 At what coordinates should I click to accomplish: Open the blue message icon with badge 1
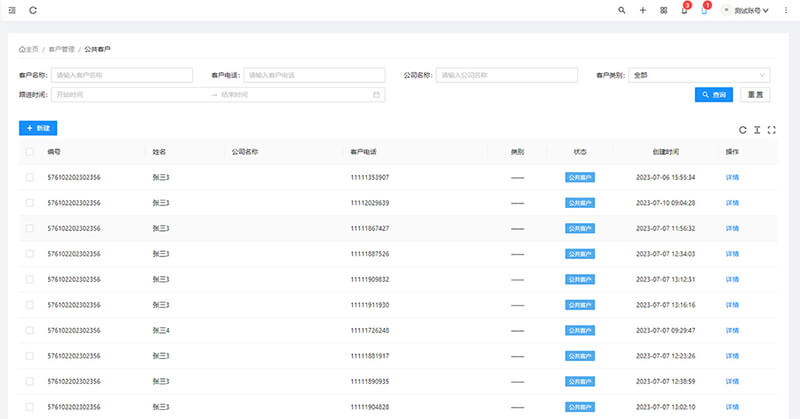click(705, 10)
